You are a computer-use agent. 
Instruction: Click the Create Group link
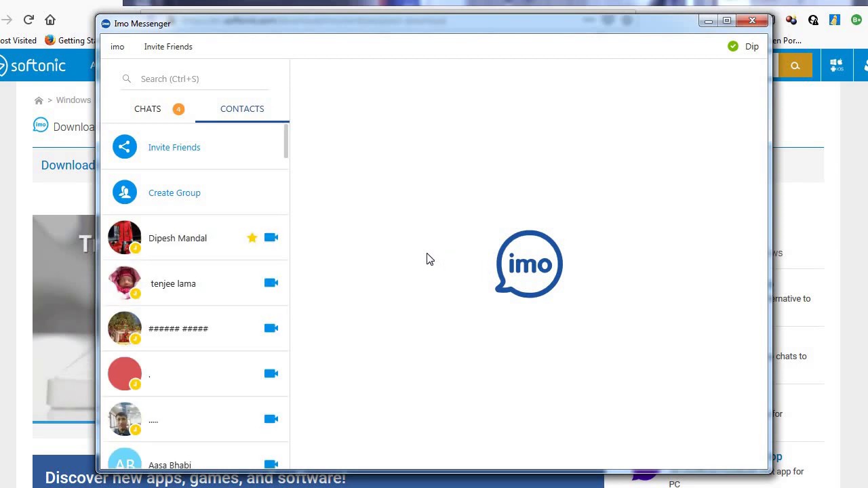(x=174, y=192)
